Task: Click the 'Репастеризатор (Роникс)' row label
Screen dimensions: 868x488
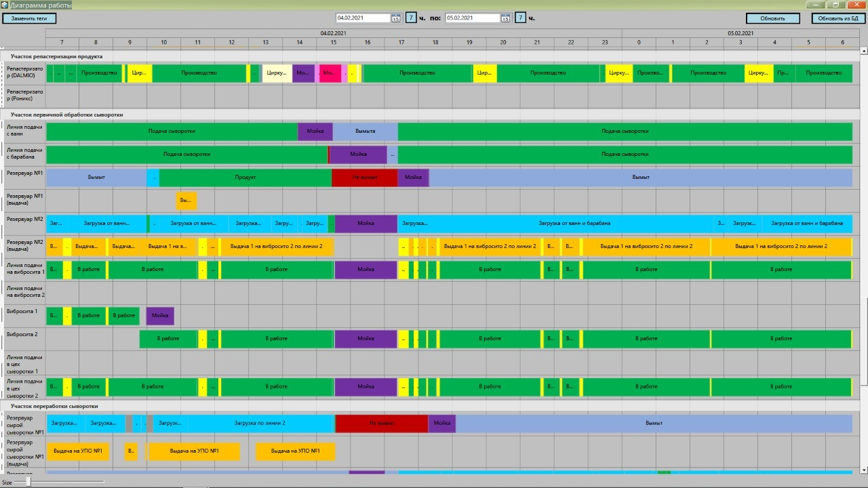Action: click(x=24, y=96)
